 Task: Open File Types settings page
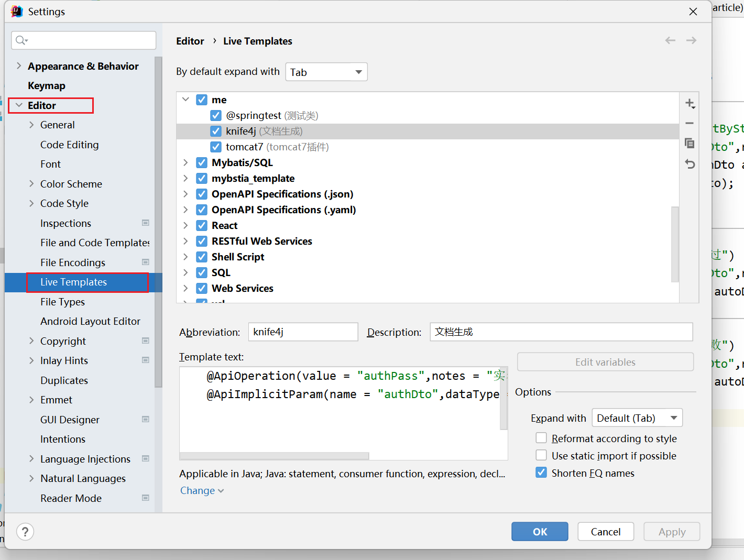62,302
